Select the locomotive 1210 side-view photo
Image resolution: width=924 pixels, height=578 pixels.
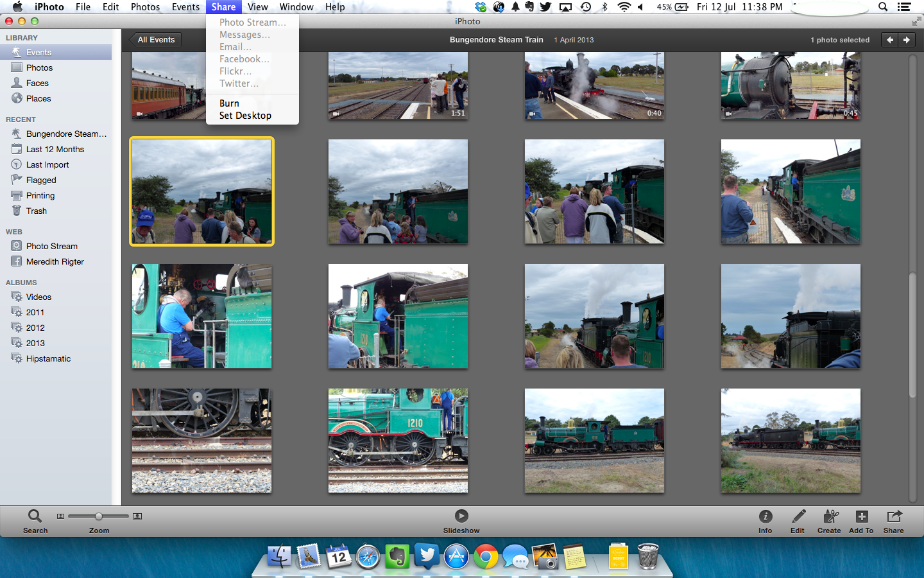click(x=398, y=441)
